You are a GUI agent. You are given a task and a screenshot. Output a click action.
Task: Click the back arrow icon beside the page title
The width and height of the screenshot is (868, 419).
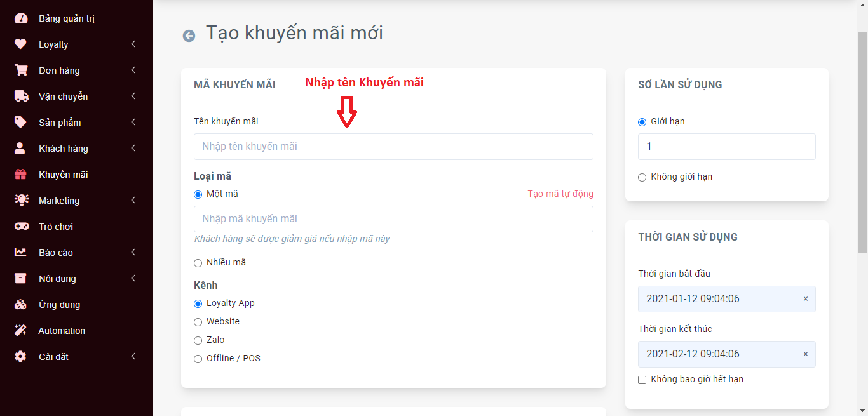click(x=189, y=36)
